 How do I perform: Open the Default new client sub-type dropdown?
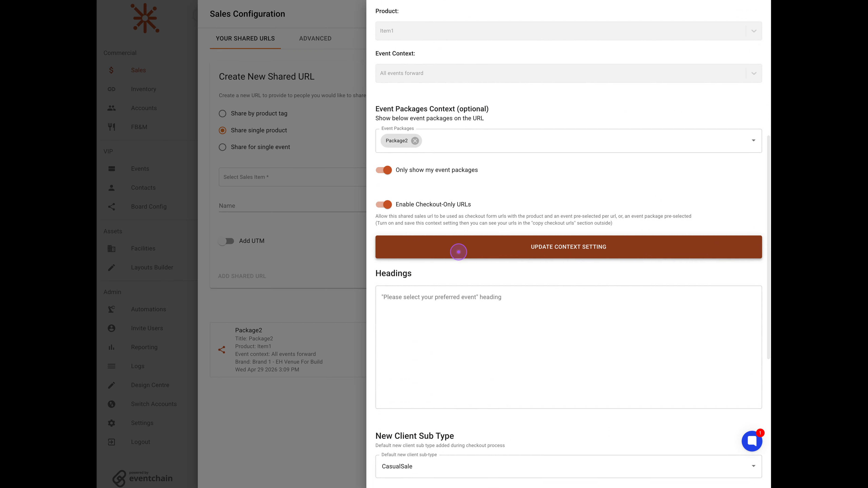(x=568, y=466)
